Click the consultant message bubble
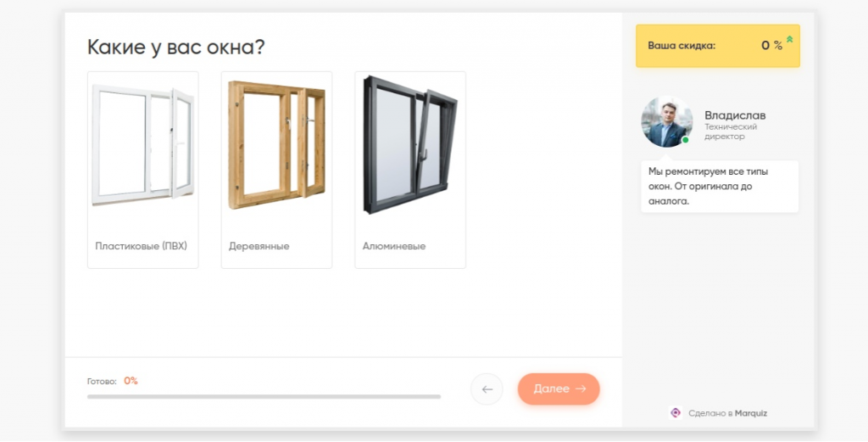 (720, 186)
